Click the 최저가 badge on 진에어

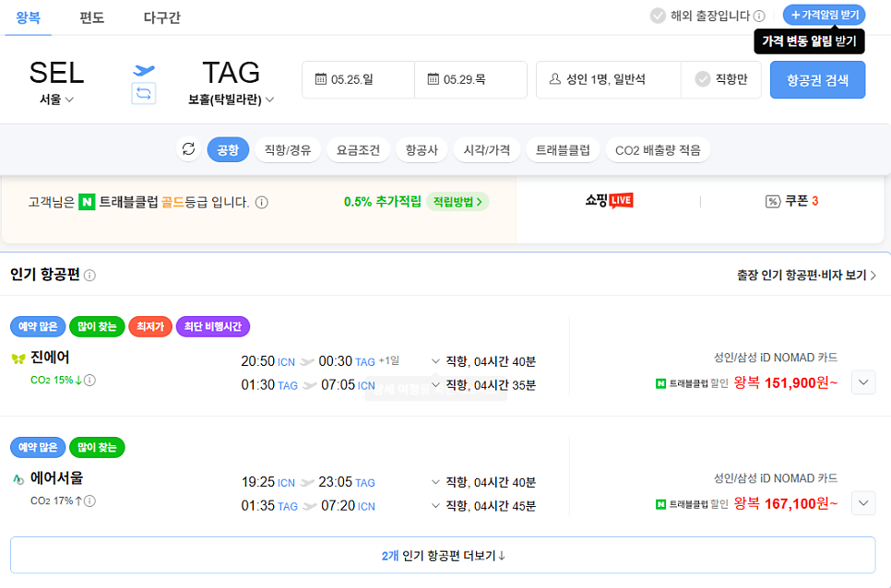point(150,326)
